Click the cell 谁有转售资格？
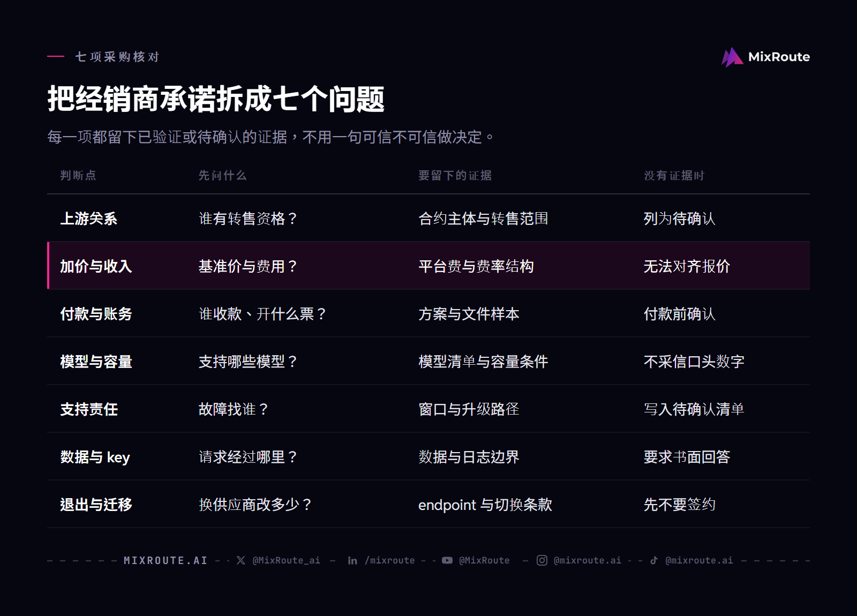 249,219
